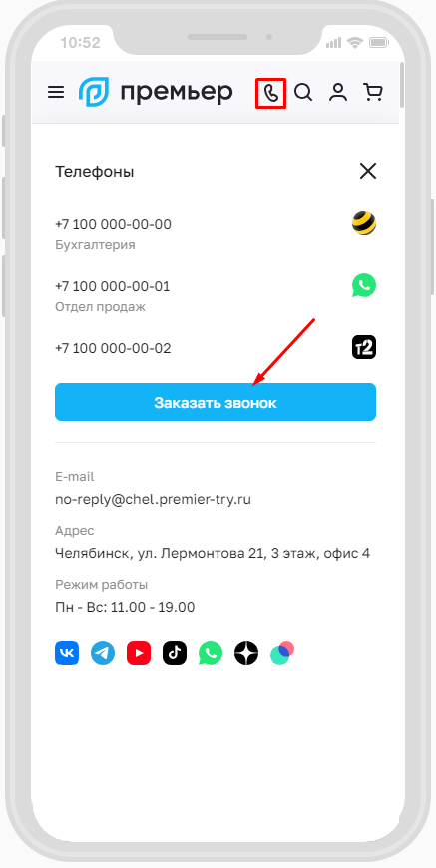
Task: Open the Telegram social link
Action: coord(103,654)
